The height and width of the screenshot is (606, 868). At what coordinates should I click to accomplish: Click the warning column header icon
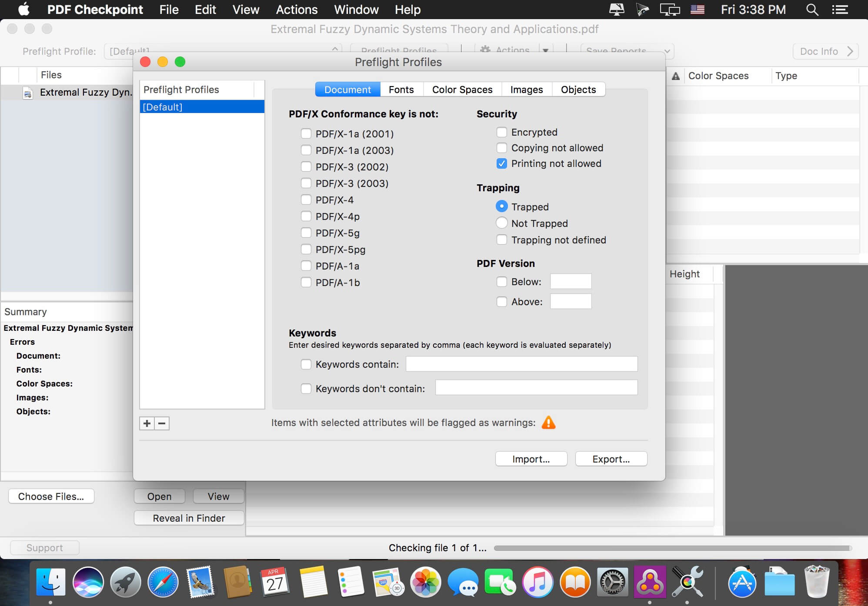[675, 76]
